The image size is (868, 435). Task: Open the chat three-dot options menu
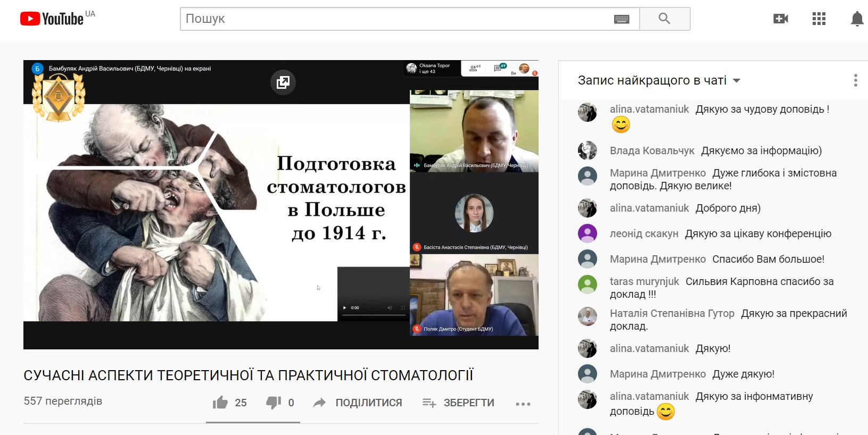(856, 80)
